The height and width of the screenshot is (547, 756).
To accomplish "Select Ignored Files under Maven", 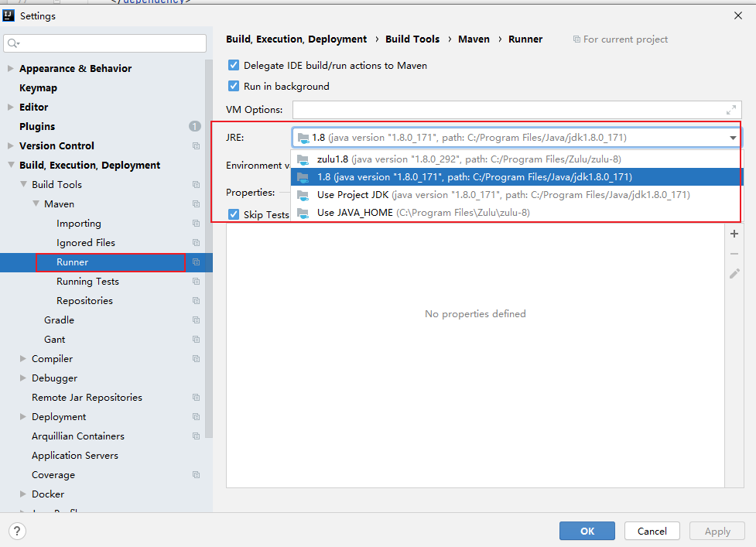I will (86, 242).
